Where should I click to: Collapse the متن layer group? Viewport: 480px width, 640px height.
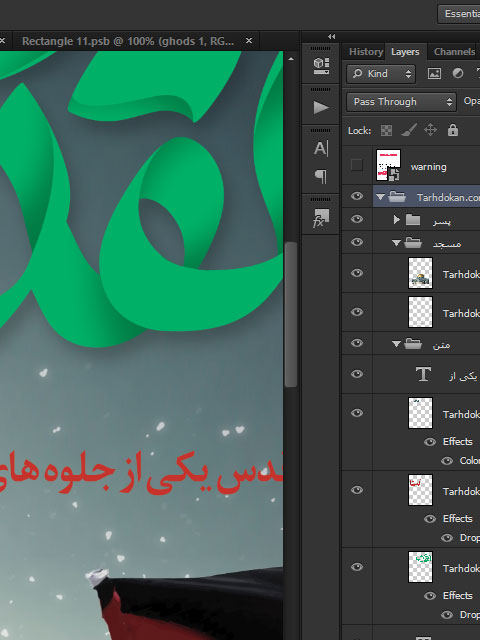click(396, 344)
